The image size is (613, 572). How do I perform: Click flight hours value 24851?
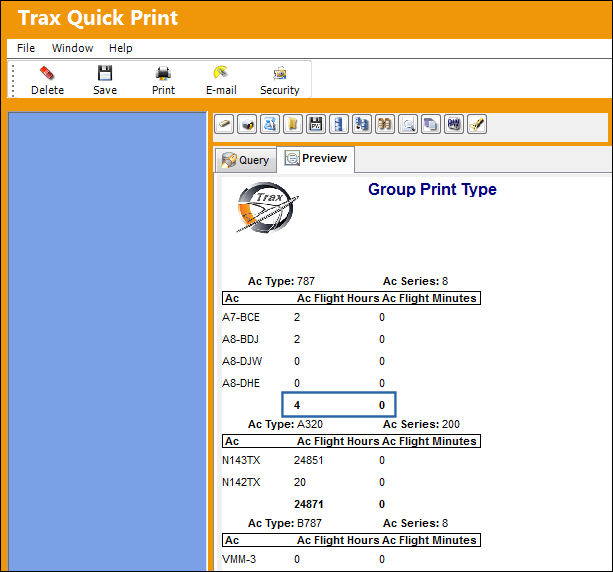308,460
